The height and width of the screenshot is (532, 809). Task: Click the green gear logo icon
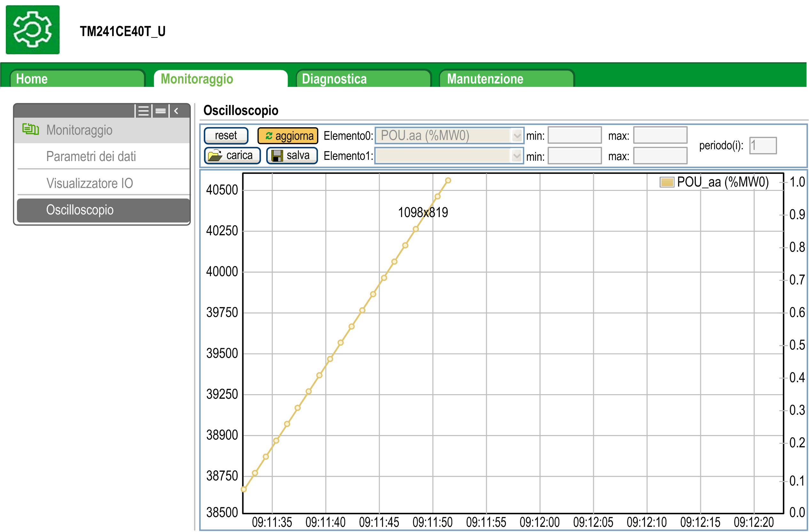click(x=33, y=30)
